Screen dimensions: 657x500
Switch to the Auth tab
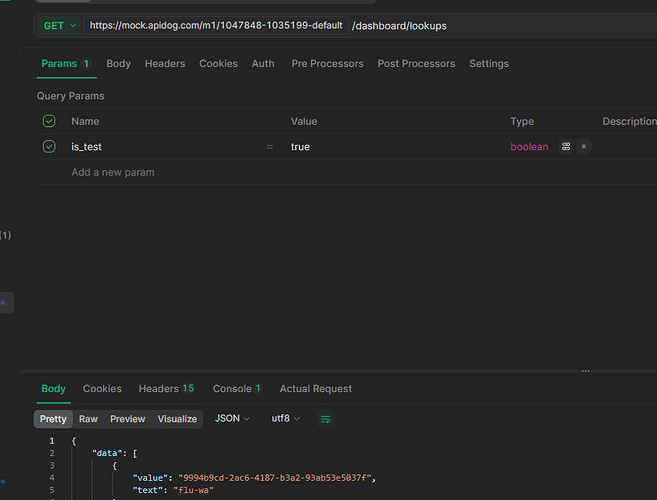click(x=263, y=64)
